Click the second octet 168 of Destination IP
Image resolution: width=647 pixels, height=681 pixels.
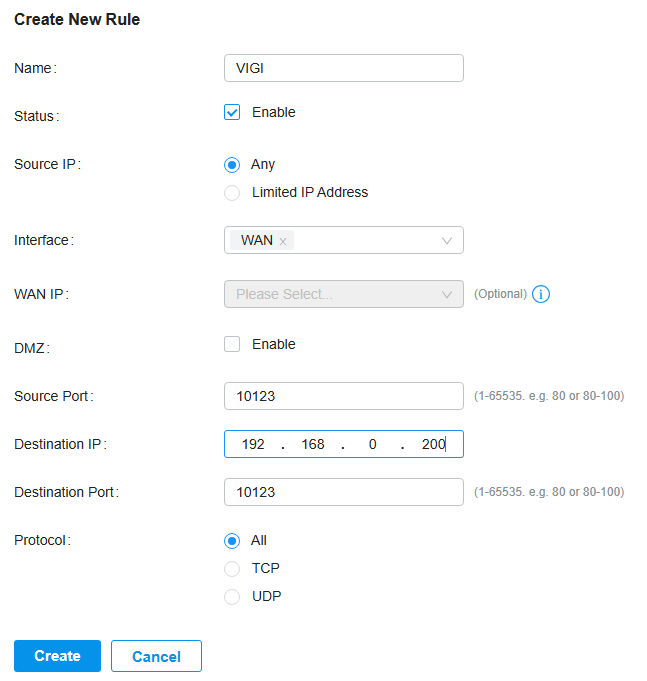[x=313, y=444]
